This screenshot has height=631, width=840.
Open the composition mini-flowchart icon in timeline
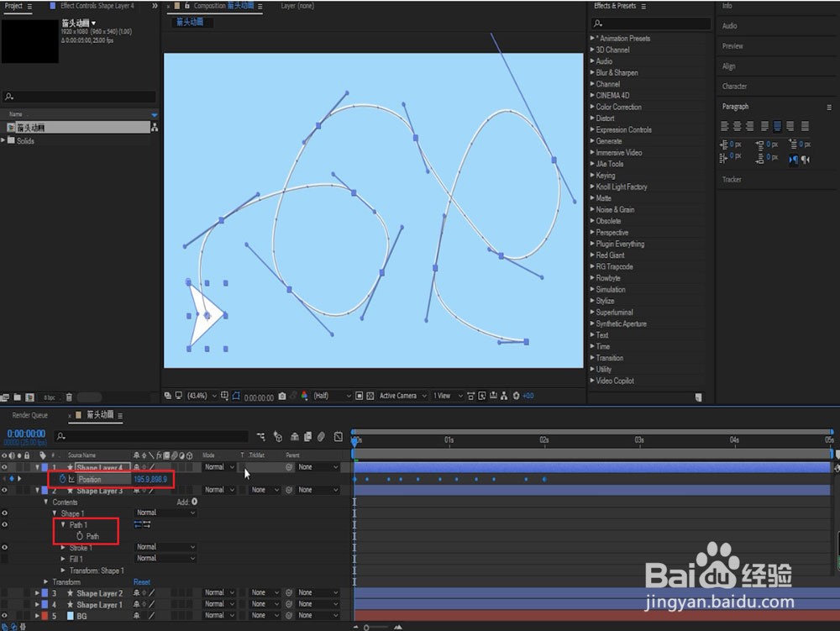pyautogui.click(x=261, y=437)
